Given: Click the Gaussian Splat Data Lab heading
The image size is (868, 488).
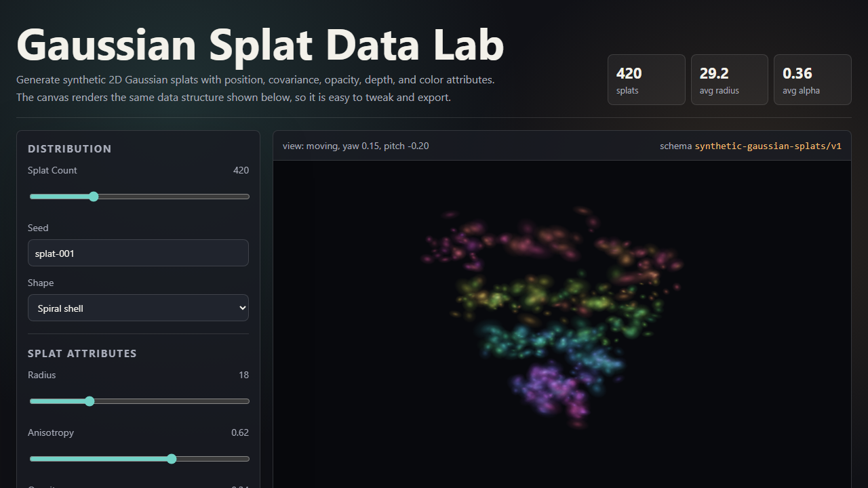Looking at the screenshot, I should pyautogui.click(x=260, y=44).
